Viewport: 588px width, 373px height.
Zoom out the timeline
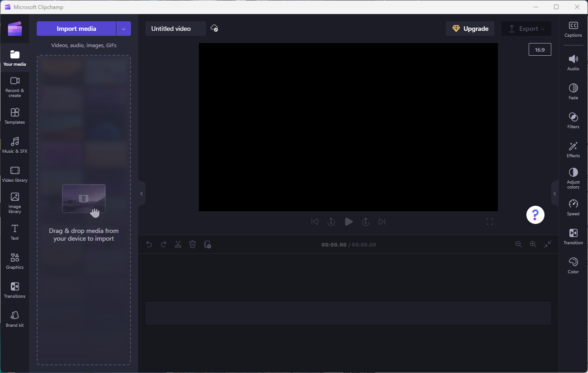click(x=519, y=244)
